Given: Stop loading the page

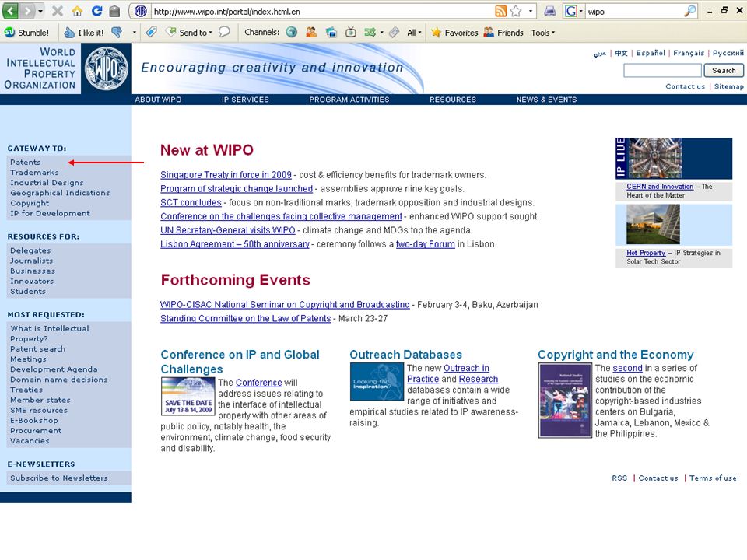Looking at the screenshot, I should (58, 11).
